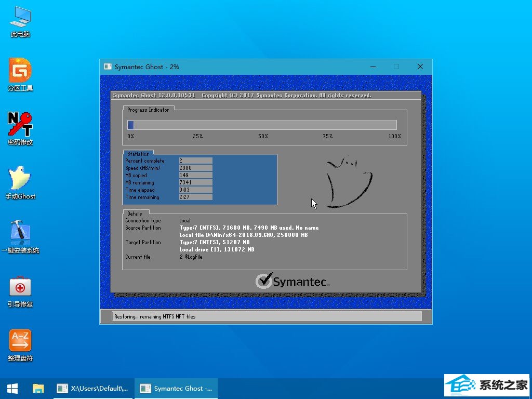This screenshot has height=399, width=532.
Task: Launch the 分区工具 partition tool icon
Action: point(20,74)
